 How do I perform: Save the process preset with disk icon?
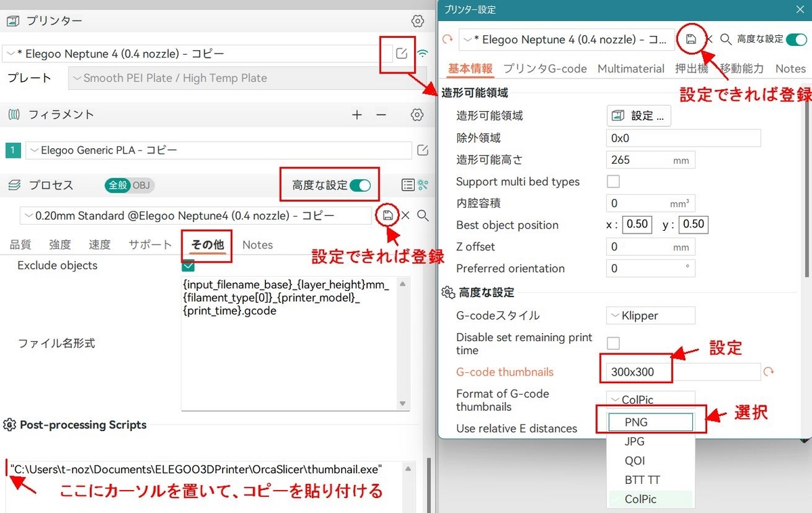(x=388, y=215)
